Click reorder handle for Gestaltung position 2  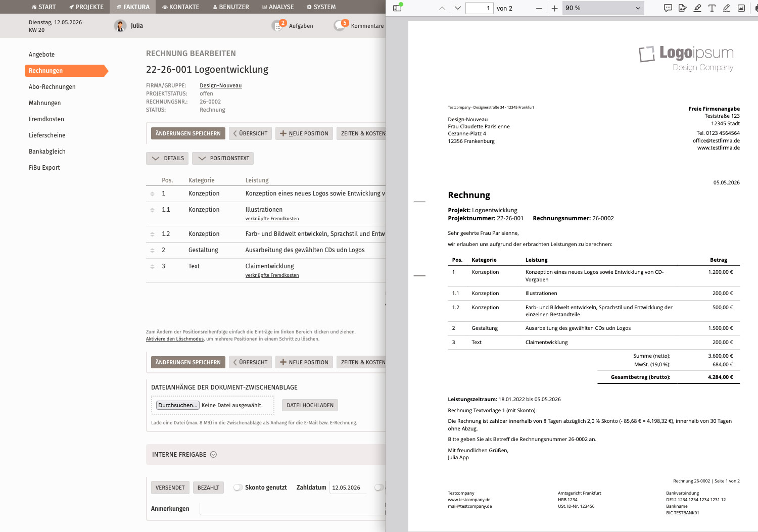point(152,250)
